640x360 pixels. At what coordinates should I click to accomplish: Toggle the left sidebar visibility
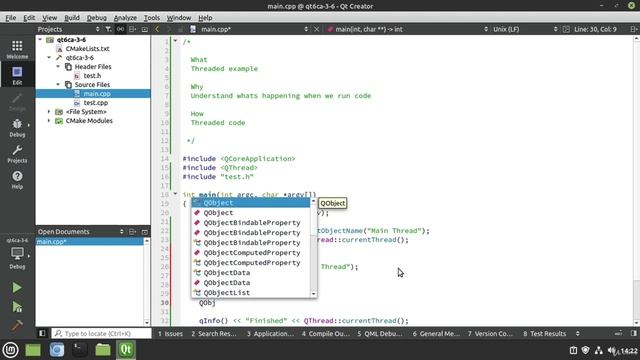pos(42,333)
